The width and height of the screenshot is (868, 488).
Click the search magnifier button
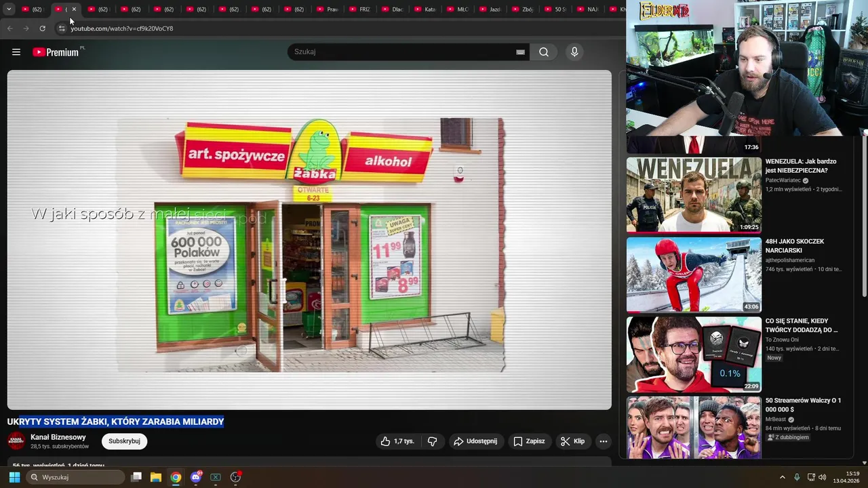[x=544, y=52]
